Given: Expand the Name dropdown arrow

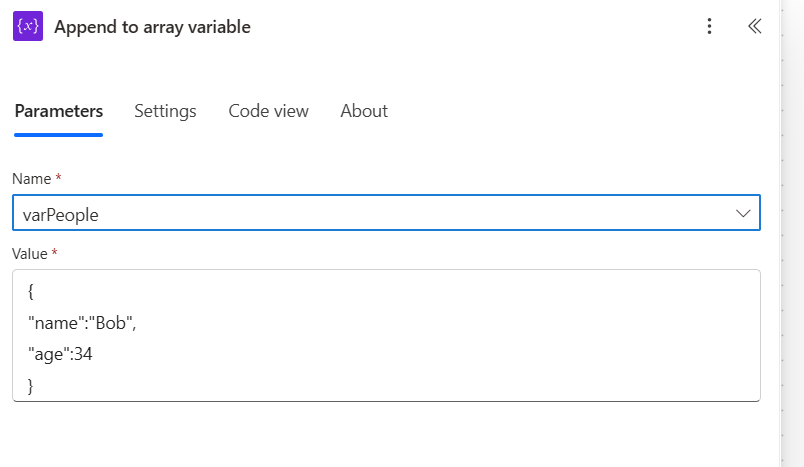Looking at the screenshot, I should 743,213.
